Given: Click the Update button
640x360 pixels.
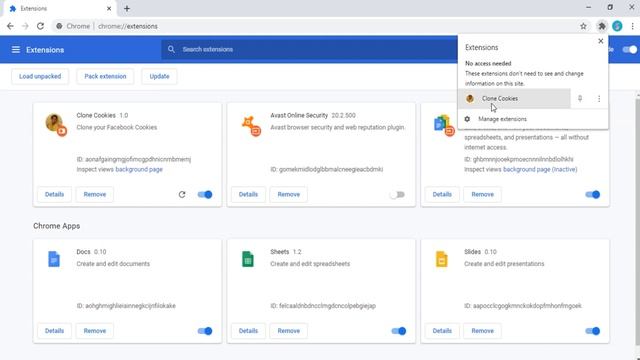Looking at the screenshot, I should coord(159,76).
